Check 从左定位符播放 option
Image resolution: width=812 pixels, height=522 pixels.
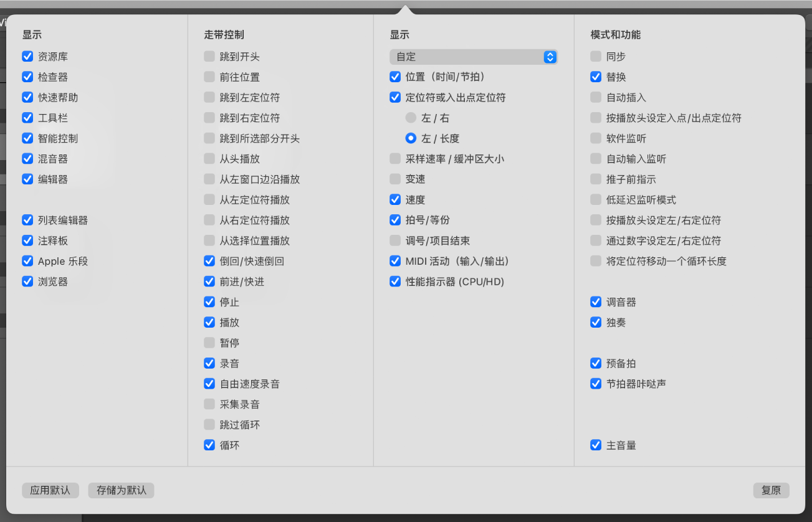pos(209,200)
